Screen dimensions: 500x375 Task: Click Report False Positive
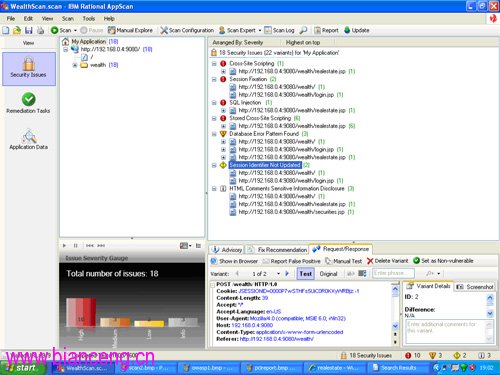click(x=292, y=261)
